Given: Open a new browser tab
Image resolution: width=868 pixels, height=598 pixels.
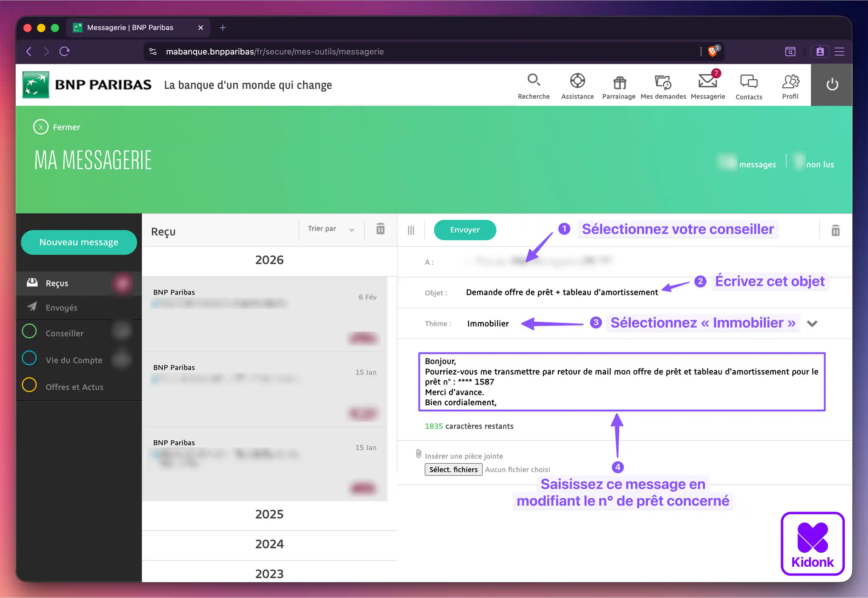Looking at the screenshot, I should coord(223,28).
